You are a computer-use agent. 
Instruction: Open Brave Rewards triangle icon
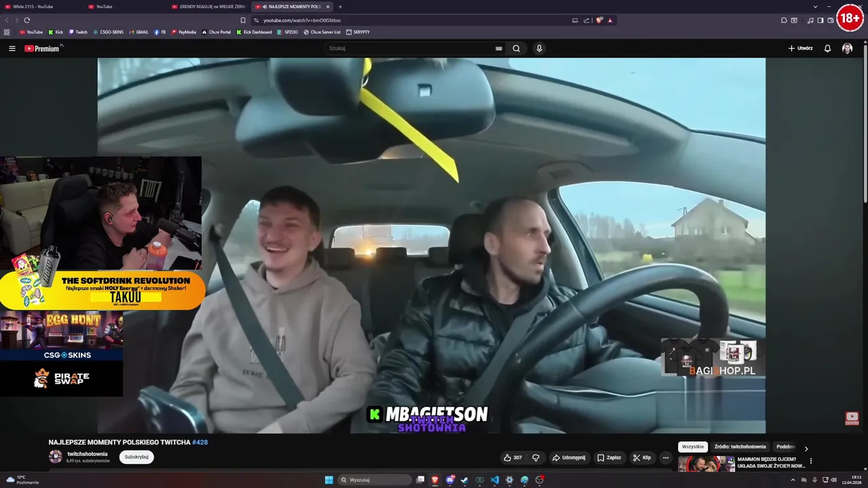[610, 20]
